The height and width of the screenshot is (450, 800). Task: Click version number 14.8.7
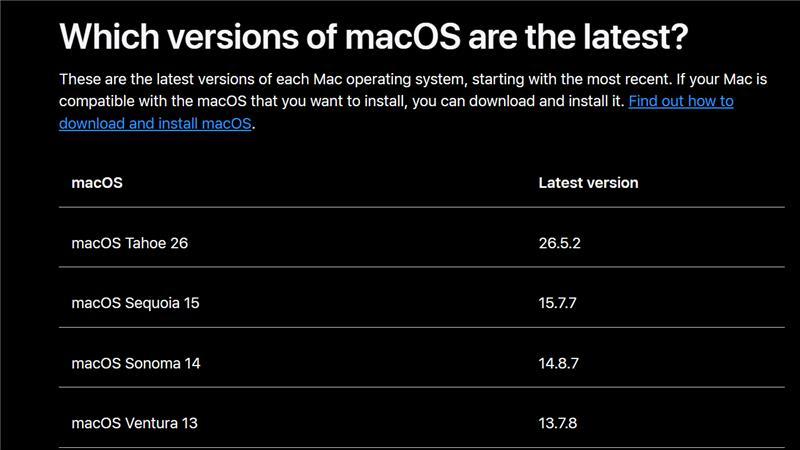(x=559, y=363)
